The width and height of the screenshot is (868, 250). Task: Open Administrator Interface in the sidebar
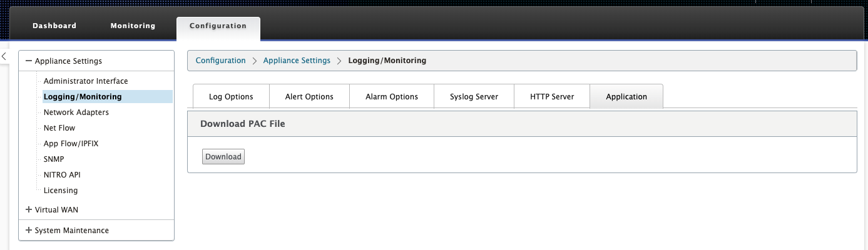[86, 81]
